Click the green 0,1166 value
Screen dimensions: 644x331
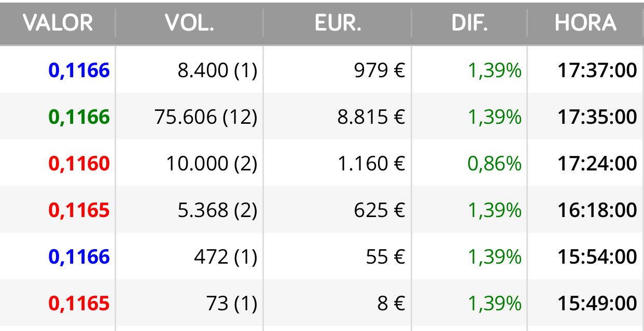pos(79,117)
